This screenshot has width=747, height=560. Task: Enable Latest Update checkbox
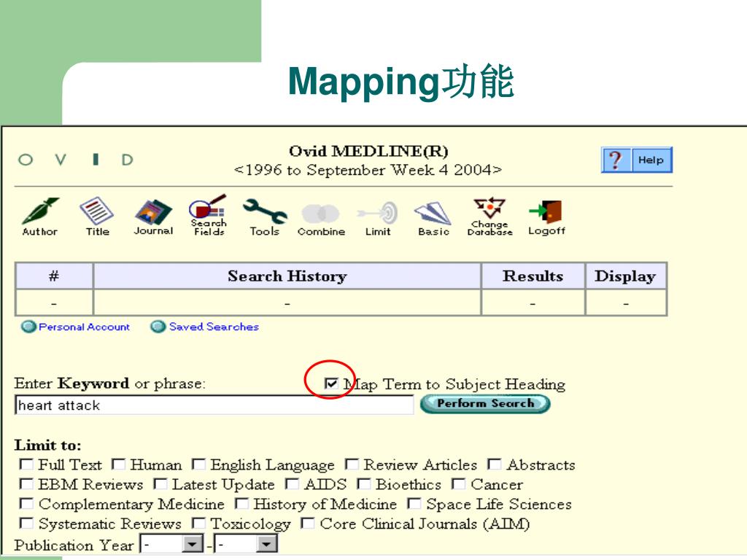coord(160,484)
